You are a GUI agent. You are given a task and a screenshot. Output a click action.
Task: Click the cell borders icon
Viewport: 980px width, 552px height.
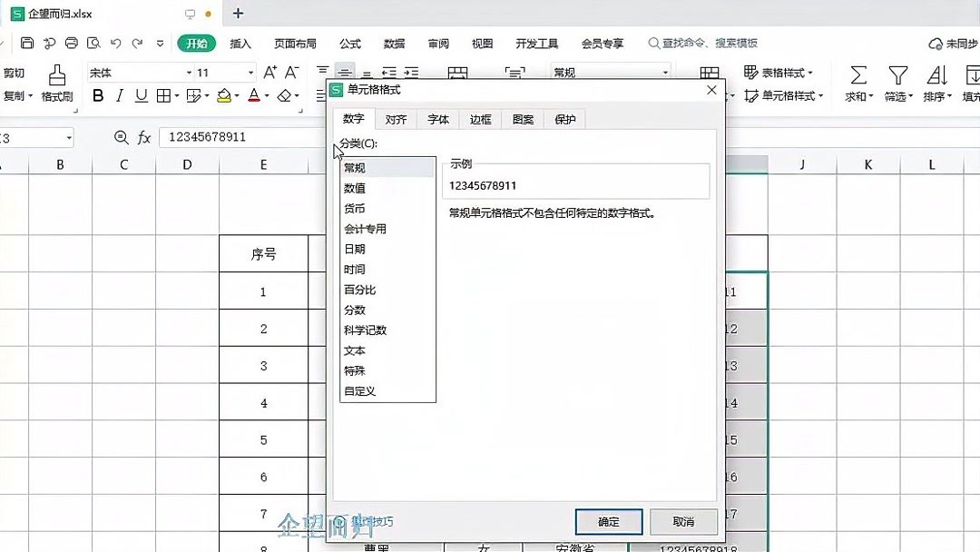(x=163, y=97)
